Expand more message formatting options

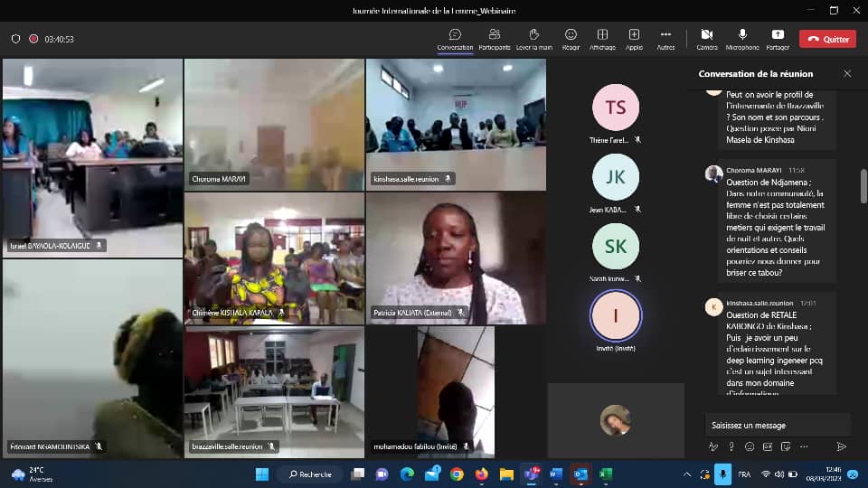click(804, 446)
